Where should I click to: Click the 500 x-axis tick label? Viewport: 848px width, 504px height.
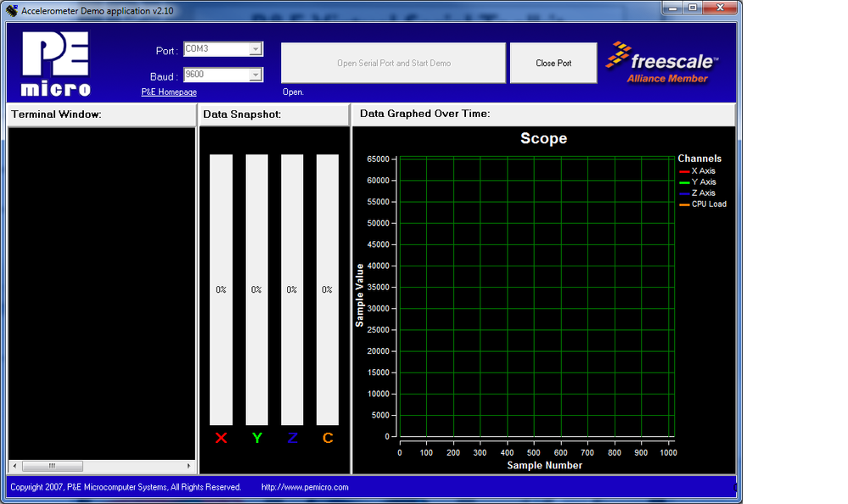[x=534, y=452]
